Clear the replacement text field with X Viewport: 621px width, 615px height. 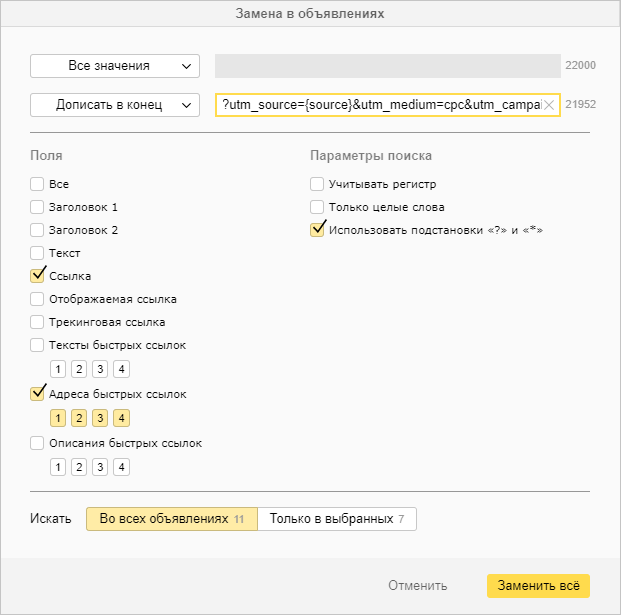tap(548, 105)
